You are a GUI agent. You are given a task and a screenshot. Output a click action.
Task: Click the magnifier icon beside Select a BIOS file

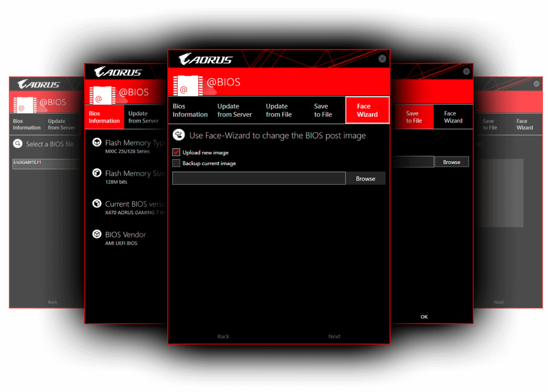[18, 144]
